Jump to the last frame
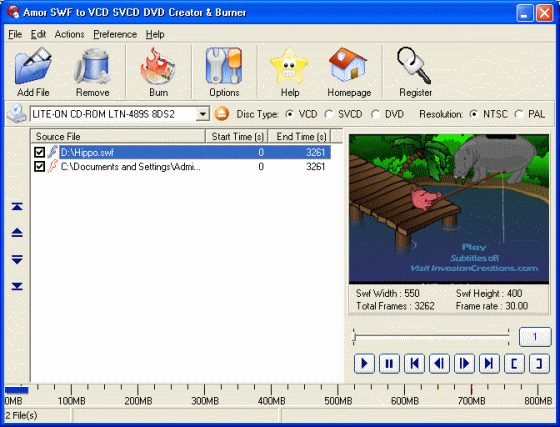 point(489,363)
